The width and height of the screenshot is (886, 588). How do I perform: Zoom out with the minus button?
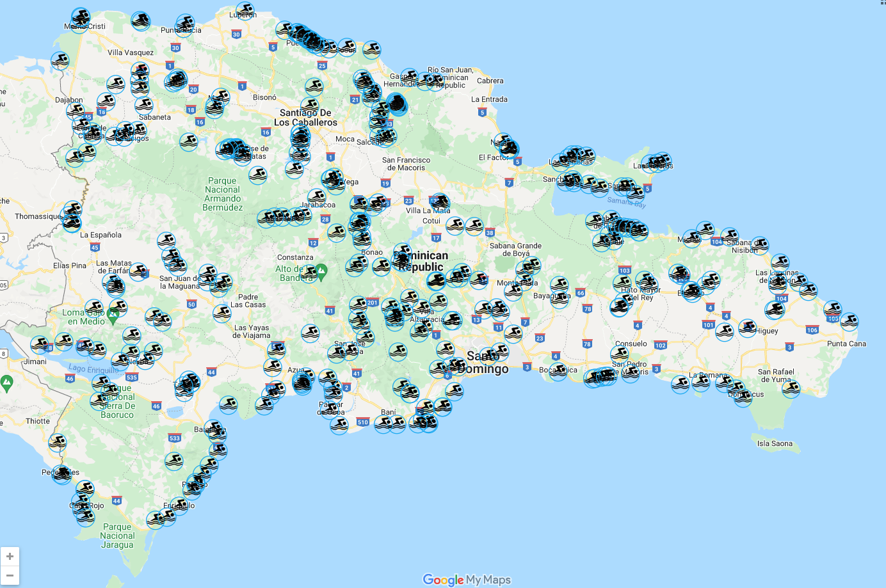pos(10,575)
